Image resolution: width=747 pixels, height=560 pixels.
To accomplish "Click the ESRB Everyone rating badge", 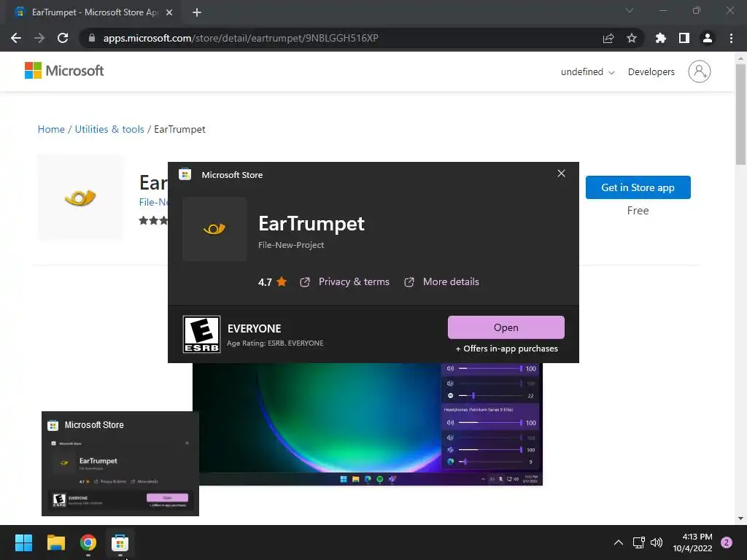I will (201, 334).
